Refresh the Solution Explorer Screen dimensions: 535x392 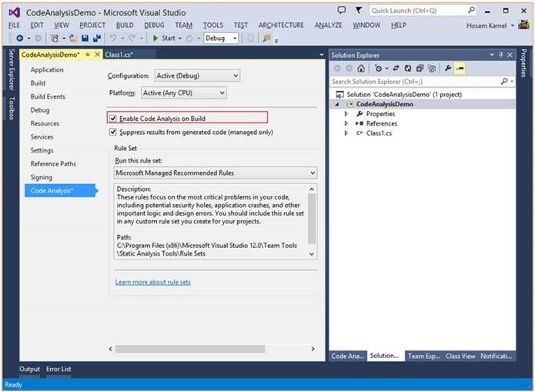[x=408, y=69]
